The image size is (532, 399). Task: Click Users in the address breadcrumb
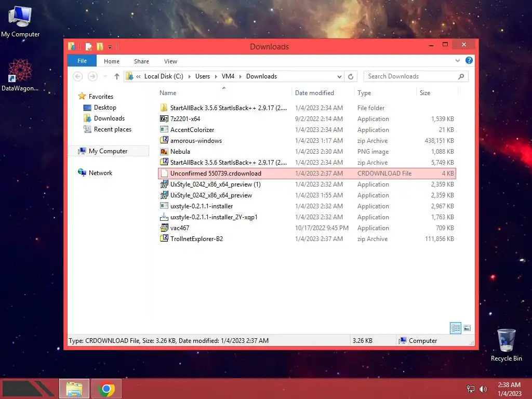coord(203,76)
